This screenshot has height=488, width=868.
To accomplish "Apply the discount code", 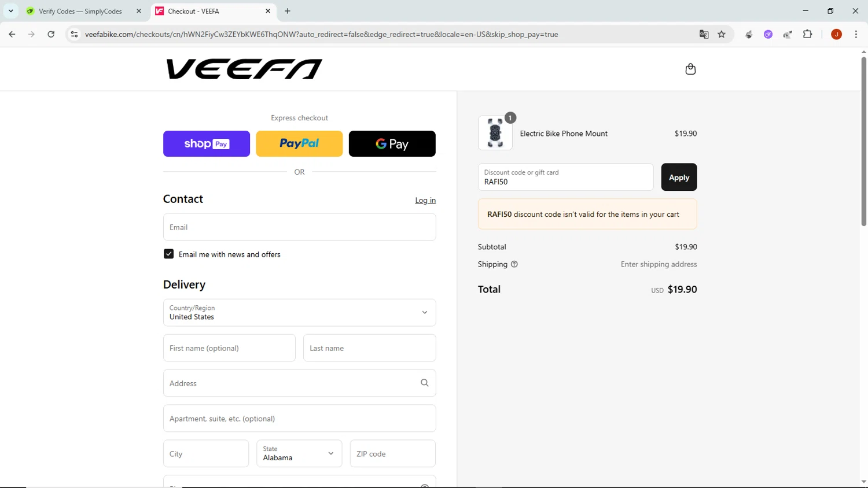I will coord(679,177).
